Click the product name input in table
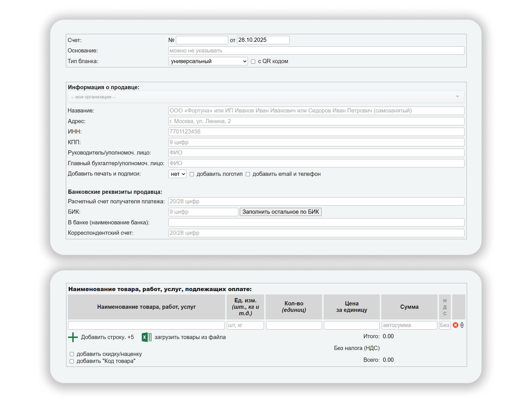The width and height of the screenshot is (532, 403). [146, 325]
